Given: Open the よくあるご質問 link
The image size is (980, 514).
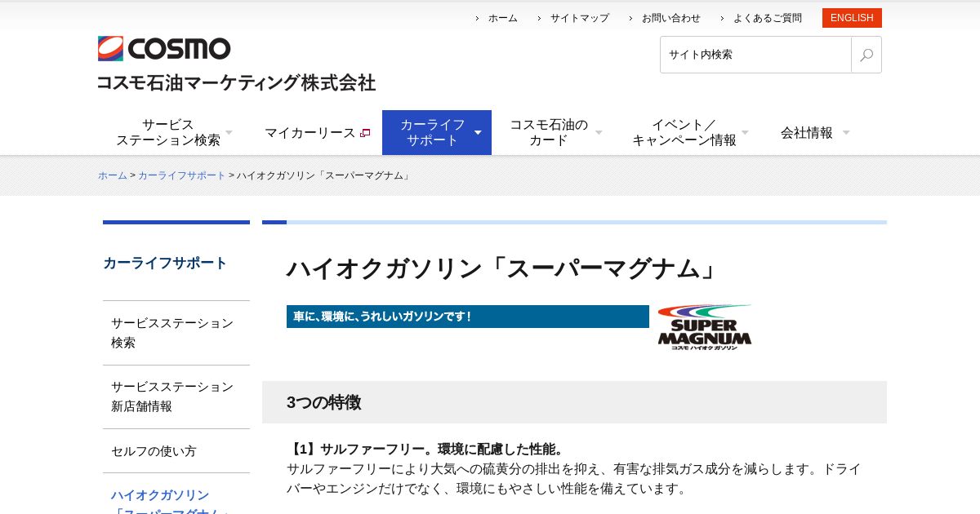Looking at the screenshot, I should point(767,18).
